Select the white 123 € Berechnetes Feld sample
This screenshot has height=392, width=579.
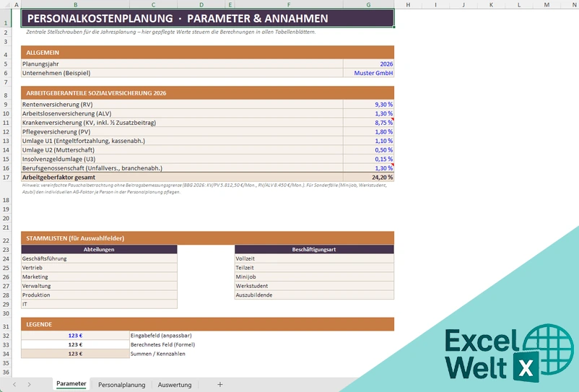[75, 344]
